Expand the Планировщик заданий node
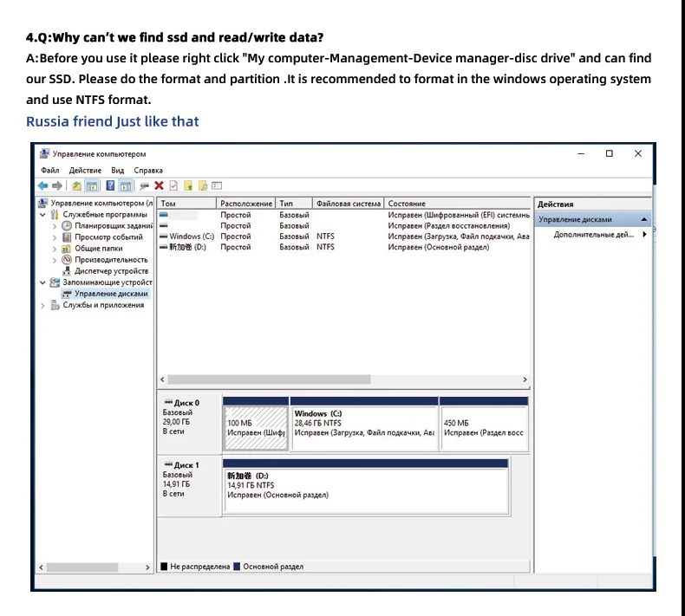 point(54,226)
